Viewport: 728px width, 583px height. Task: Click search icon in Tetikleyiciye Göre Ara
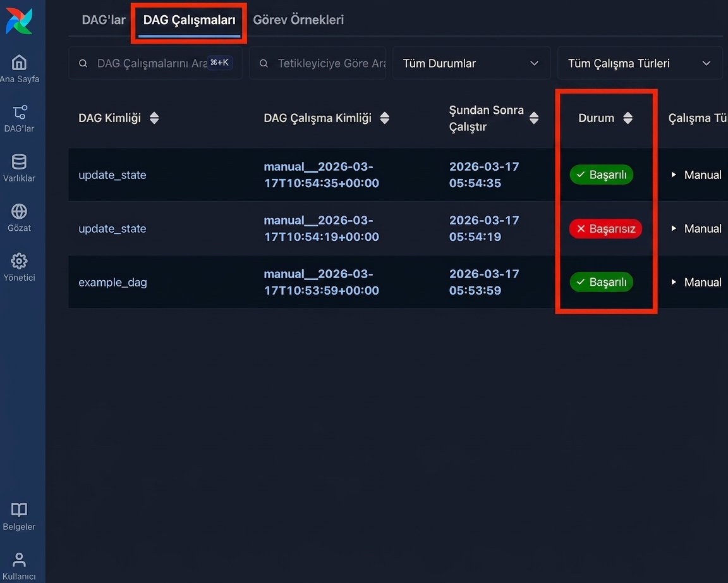[264, 63]
